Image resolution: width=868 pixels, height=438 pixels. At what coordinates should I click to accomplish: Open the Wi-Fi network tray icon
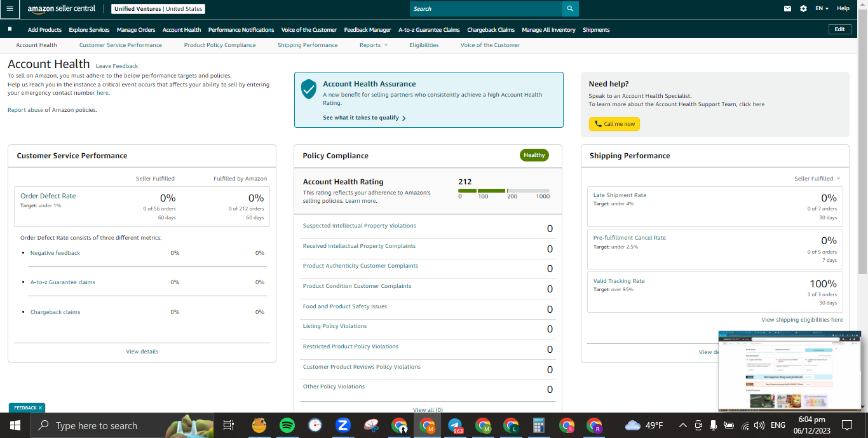point(744,425)
